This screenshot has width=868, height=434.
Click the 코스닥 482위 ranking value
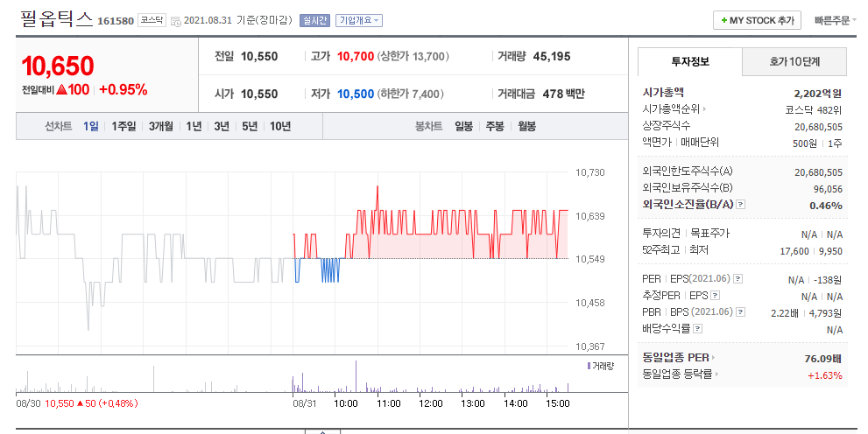(814, 110)
